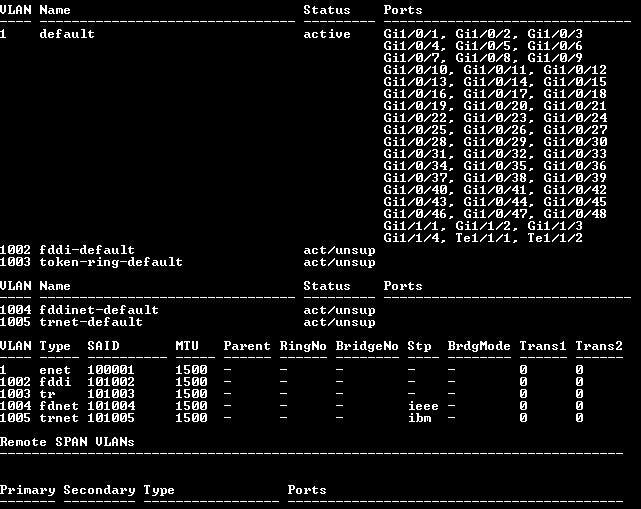Viewport: 641px width, 509px height.
Task: Select port Gi1/0/11
Action: point(495,70)
